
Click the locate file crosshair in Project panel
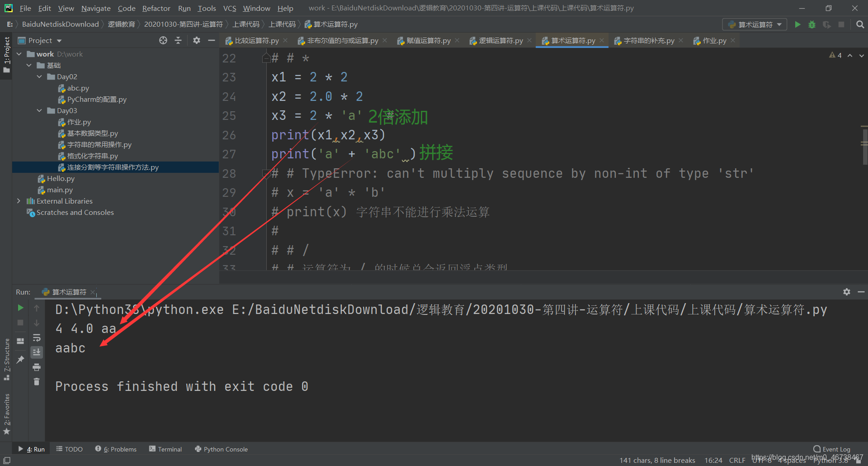[163, 40]
